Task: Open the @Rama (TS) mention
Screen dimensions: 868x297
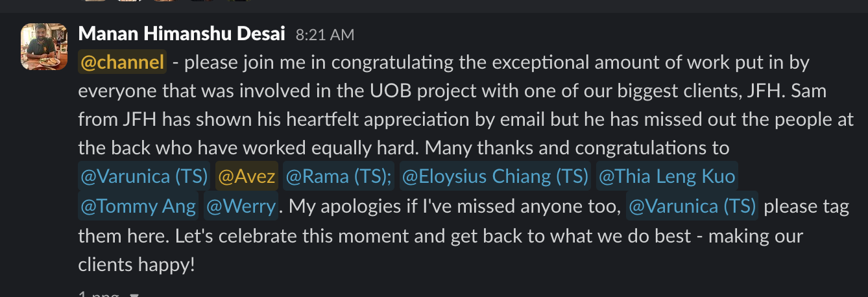Action: [x=338, y=176]
